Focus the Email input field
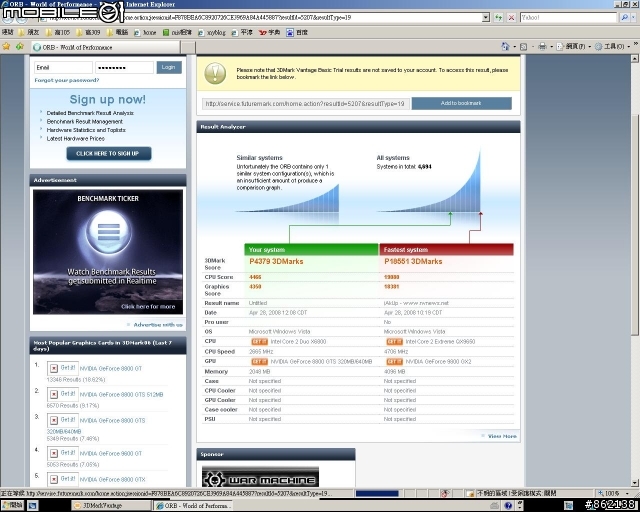The height and width of the screenshot is (512, 640). (63, 67)
